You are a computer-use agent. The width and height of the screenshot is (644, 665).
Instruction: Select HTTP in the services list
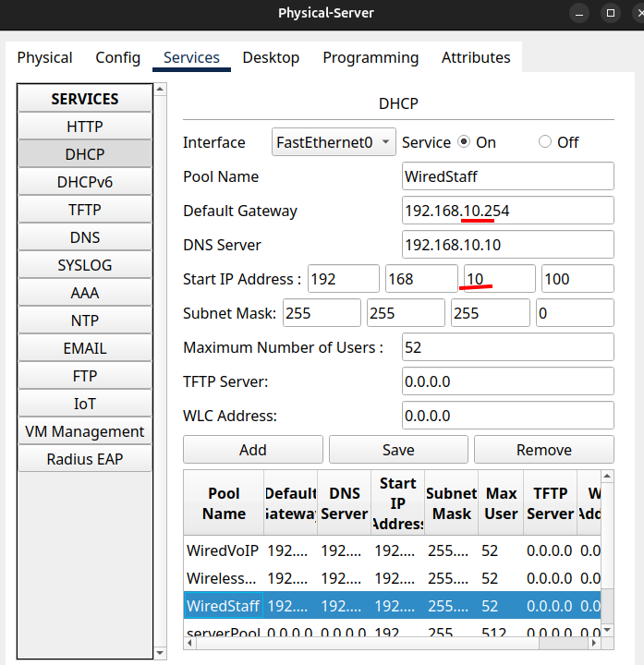click(85, 127)
